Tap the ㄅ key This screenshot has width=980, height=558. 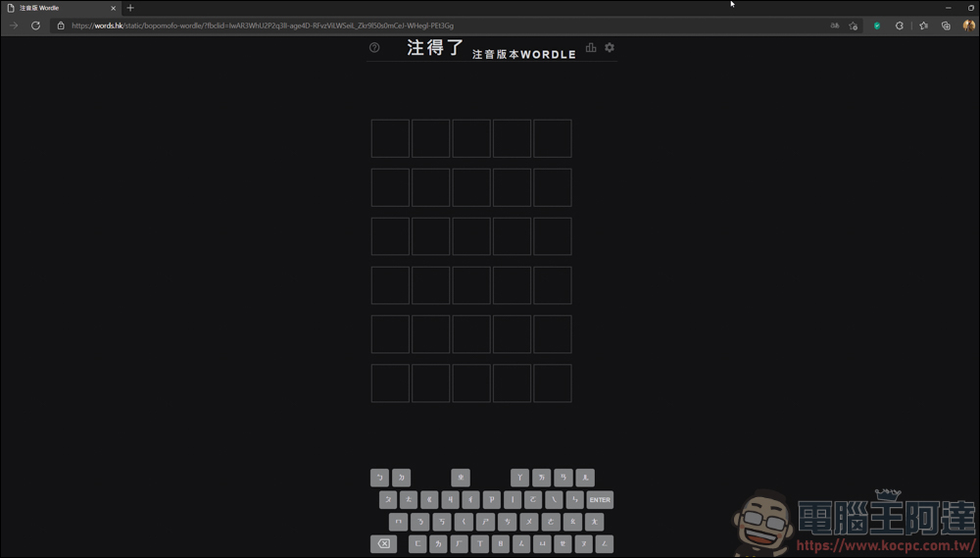379,478
